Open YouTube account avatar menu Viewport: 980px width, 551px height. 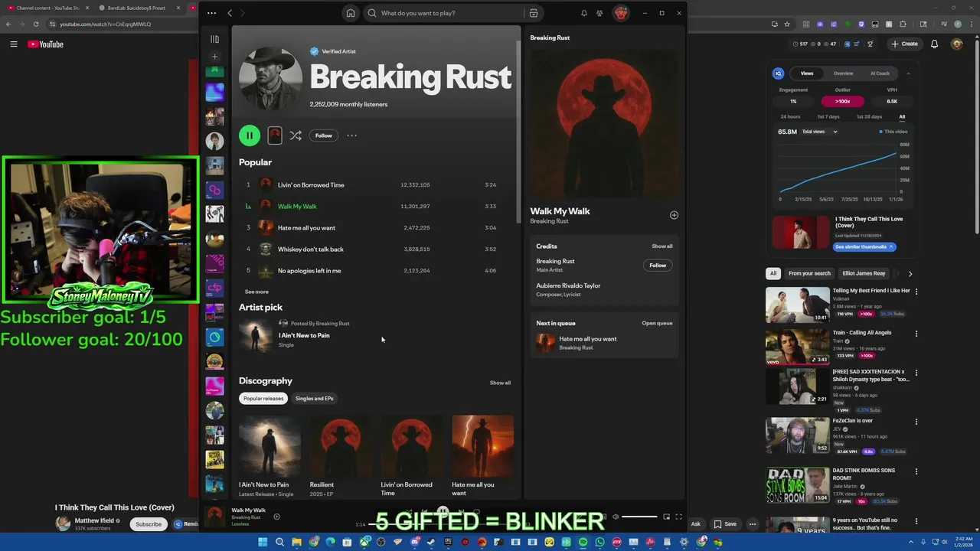click(956, 44)
